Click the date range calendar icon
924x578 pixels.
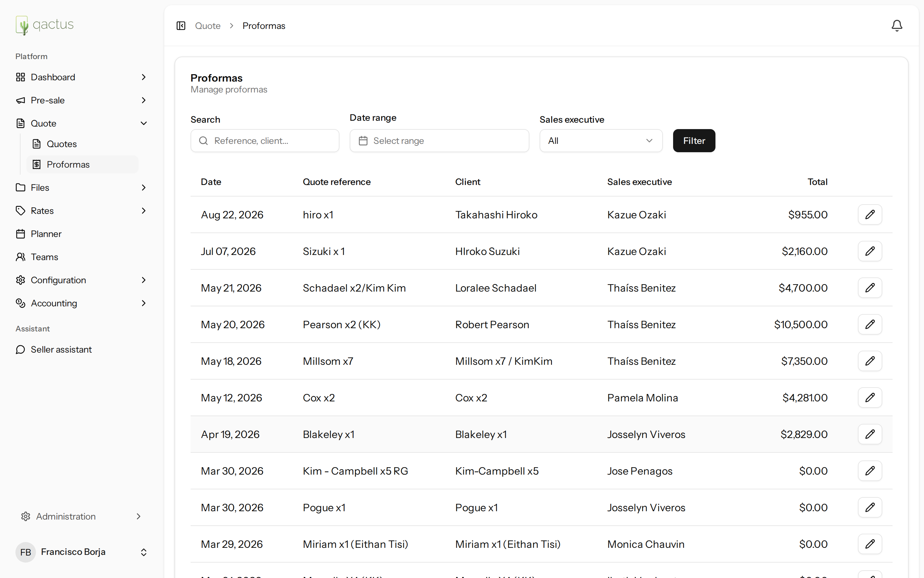pos(363,141)
